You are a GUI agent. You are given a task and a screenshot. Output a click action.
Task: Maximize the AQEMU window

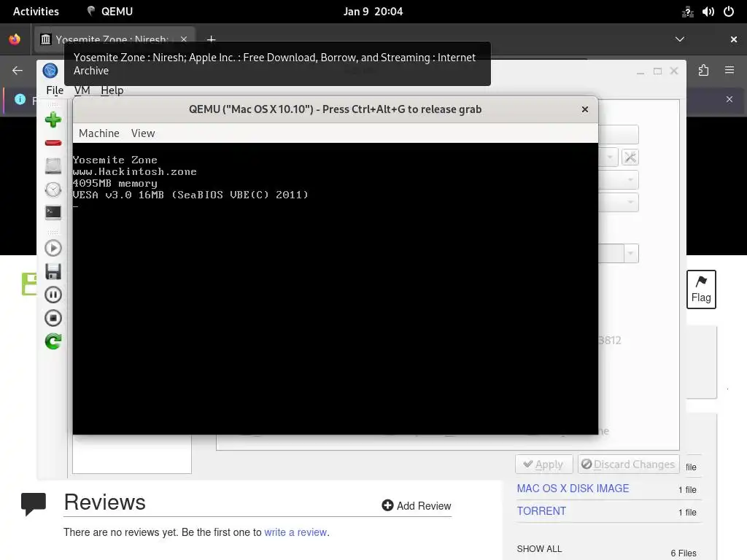657,71
